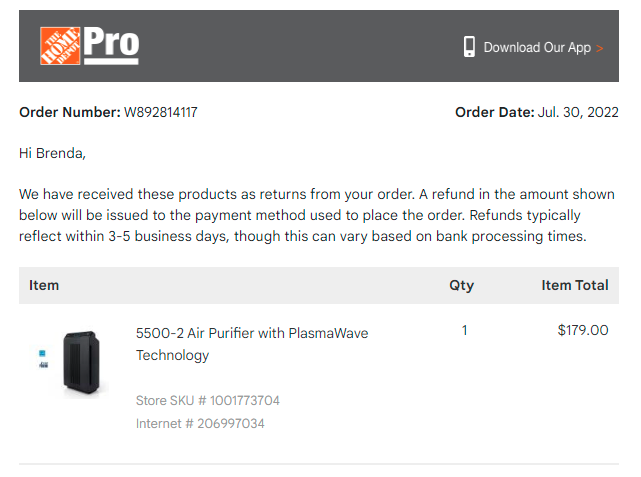Screen dimensions: 641x477
Task: Click the mobile phone icon
Action: 469,47
